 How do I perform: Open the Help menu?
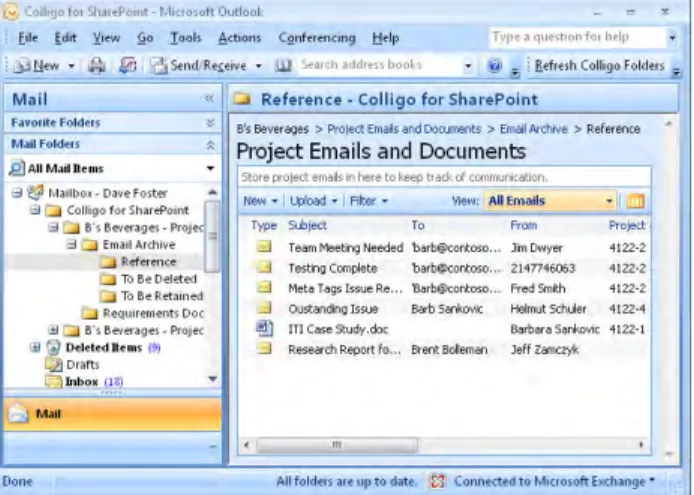pyautogui.click(x=386, y=38)
